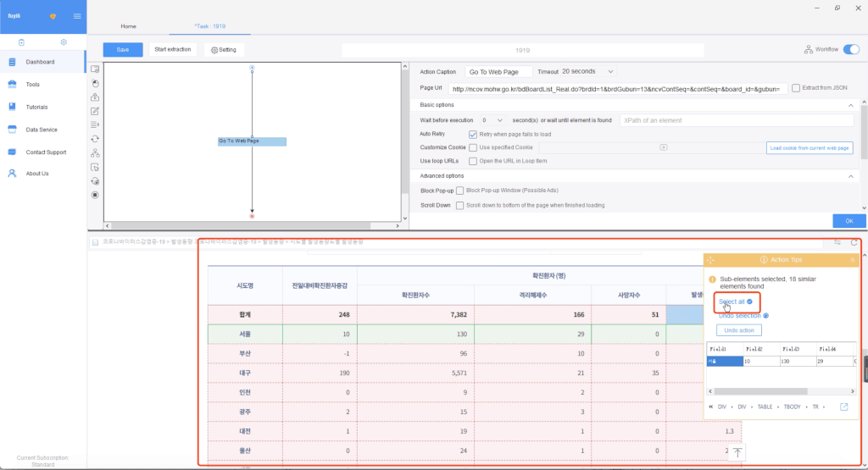Click the gear icon on the Setting button

214,50
